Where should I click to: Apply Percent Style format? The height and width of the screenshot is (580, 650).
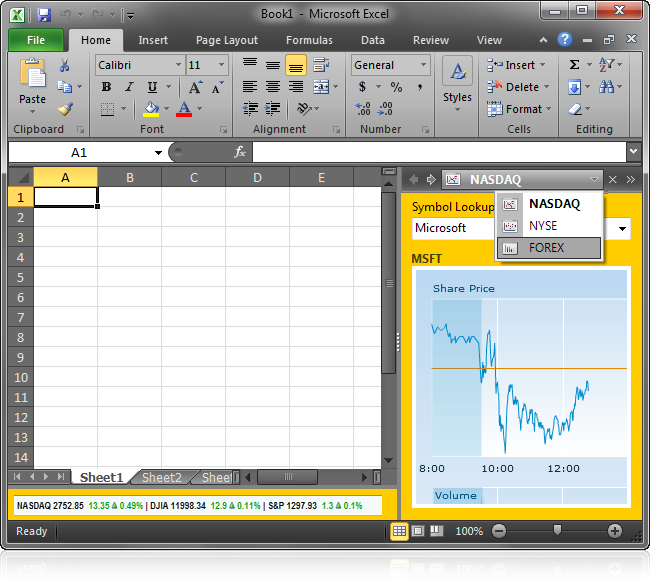tap(396, 87)
